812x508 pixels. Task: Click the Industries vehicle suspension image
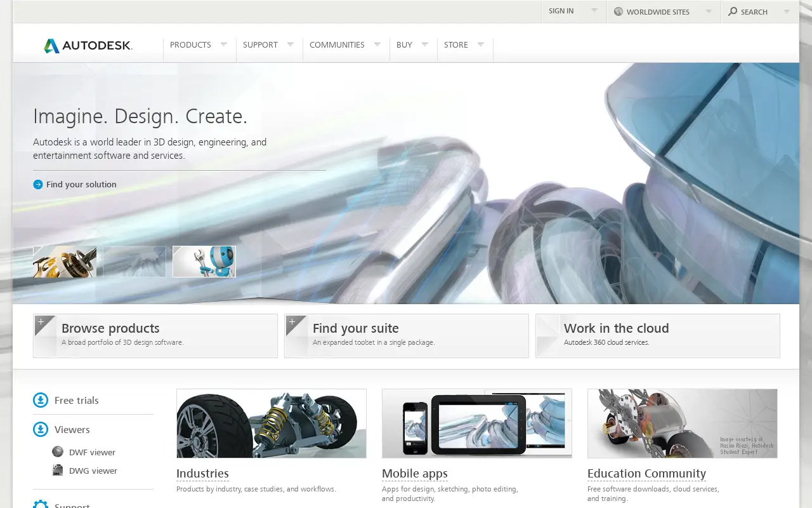tap(272, 424)
